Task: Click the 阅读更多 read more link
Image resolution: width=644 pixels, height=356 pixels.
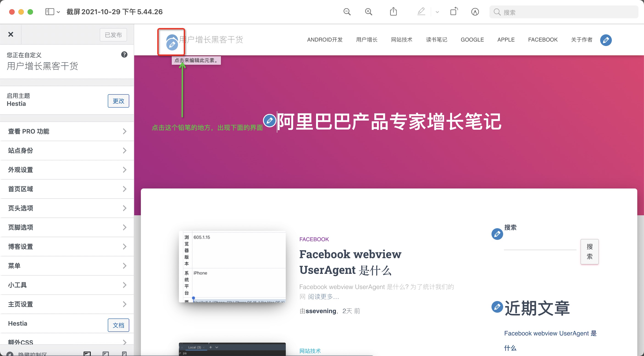Action: click(324, 297)
